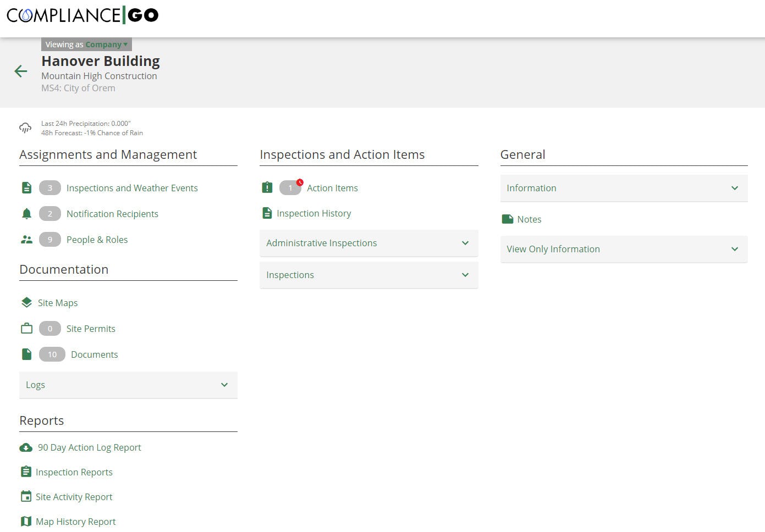Click the exclamation icon beside Action Items

point(267,187)
